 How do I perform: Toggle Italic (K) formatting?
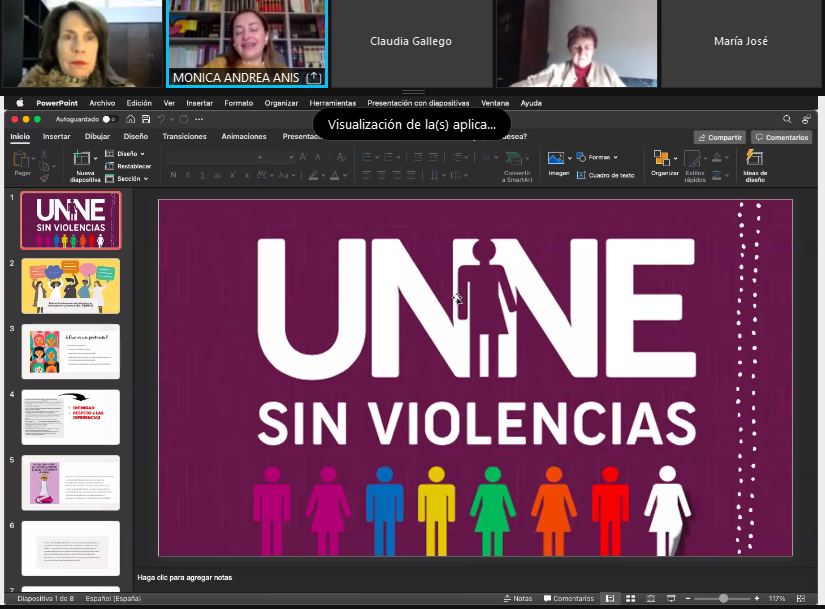(188, 175)
